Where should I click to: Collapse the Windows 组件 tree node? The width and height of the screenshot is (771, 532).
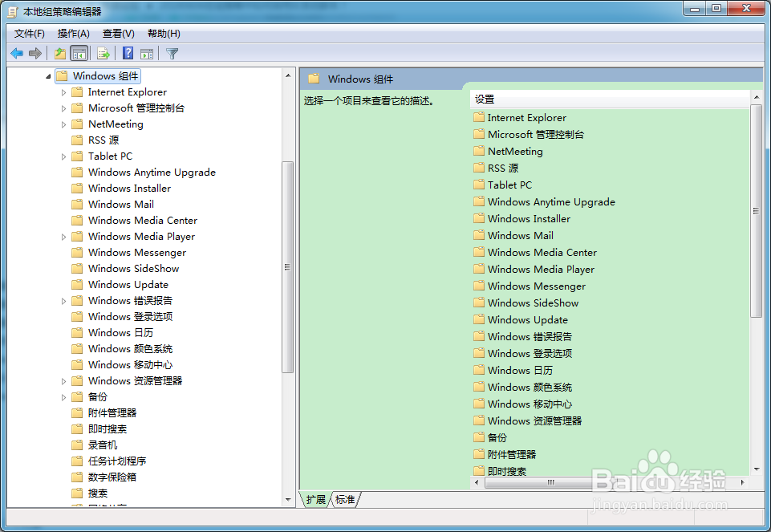click(48, 76)
